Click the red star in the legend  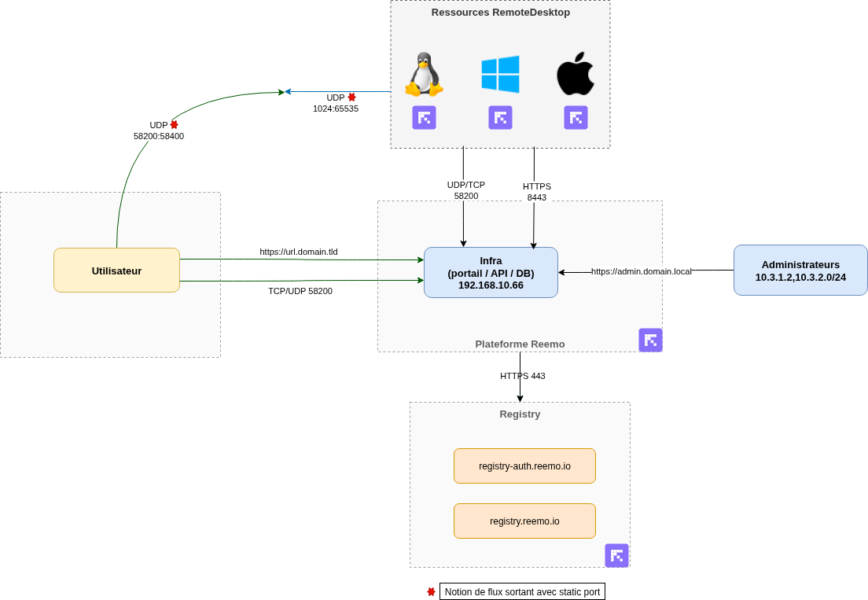coord(431,591)
